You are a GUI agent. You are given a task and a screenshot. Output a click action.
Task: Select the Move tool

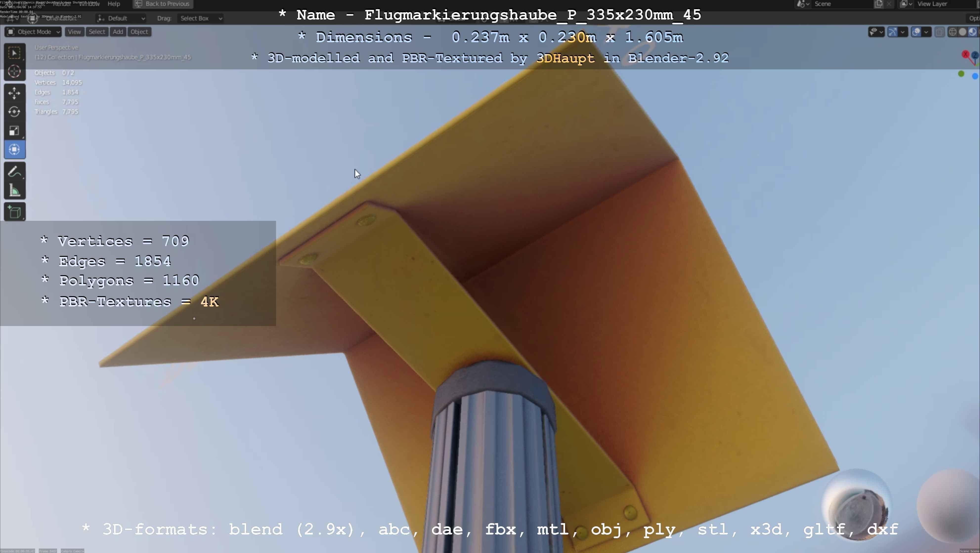point(14,93)
